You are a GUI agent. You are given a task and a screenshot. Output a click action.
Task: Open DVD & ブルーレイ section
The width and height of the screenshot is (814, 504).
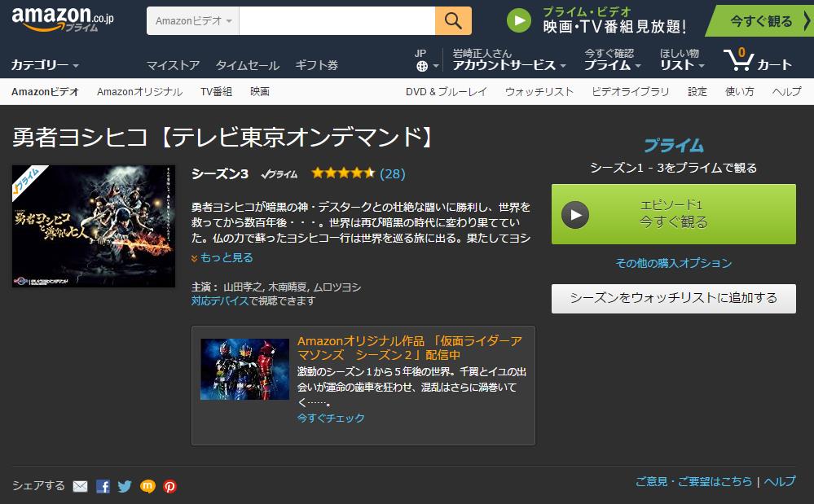447,92
